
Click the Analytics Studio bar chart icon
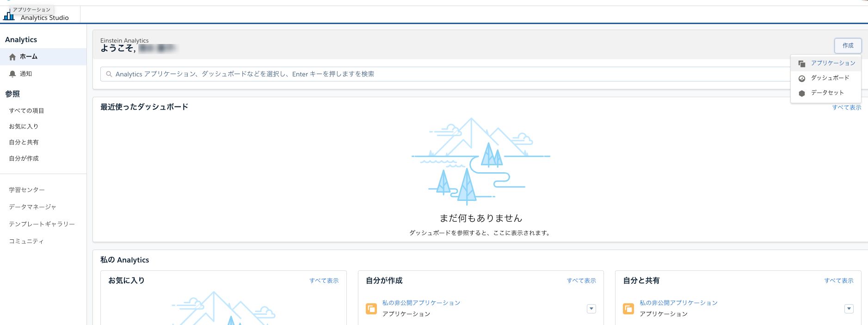[x=9, y=15]
